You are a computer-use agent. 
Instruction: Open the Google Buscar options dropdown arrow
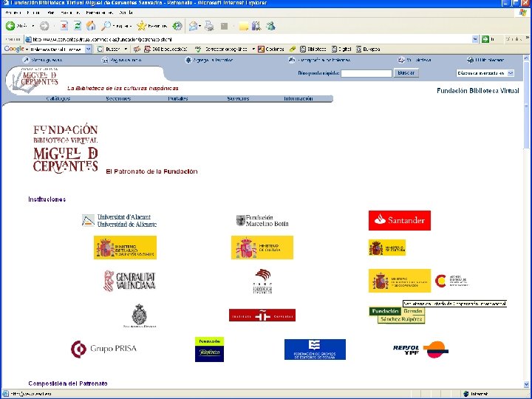(126, 50)
